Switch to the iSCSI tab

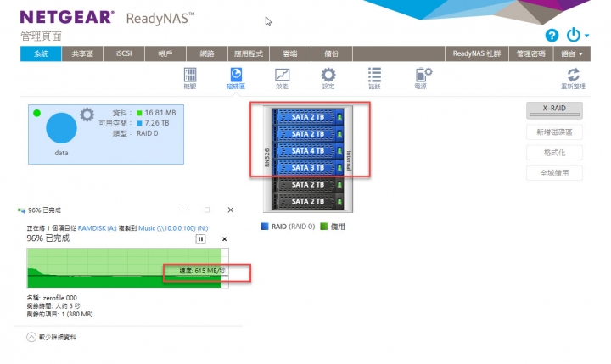[124, 53]
